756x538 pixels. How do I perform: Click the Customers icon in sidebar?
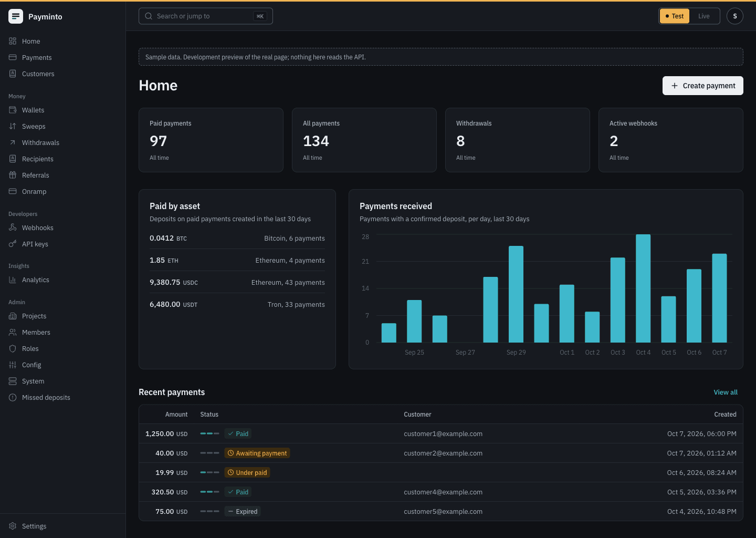coord(13,74)
